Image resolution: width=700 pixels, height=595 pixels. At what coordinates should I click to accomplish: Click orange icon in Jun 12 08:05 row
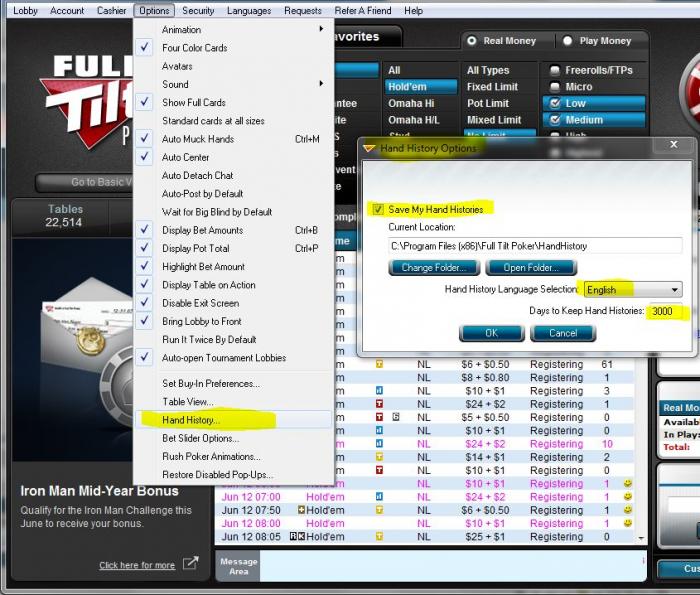pos(379,536)
